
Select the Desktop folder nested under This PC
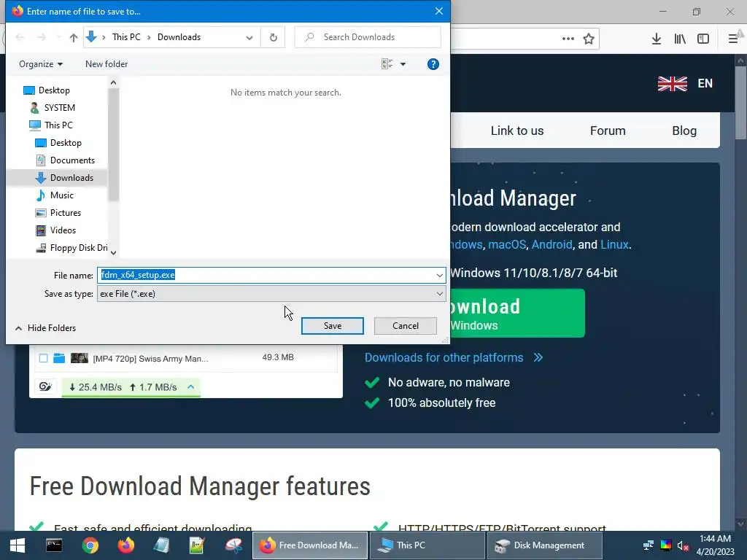[x=58, y=143]
